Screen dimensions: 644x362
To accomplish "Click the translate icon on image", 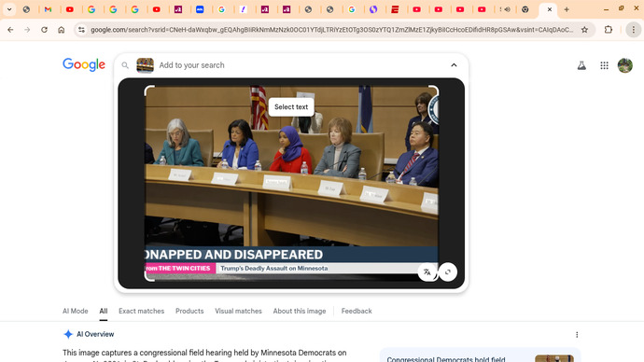I will [x=427, y=272].
